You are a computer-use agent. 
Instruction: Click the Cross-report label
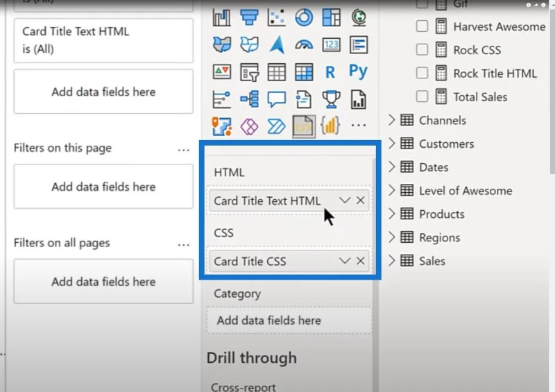point(244,386)
